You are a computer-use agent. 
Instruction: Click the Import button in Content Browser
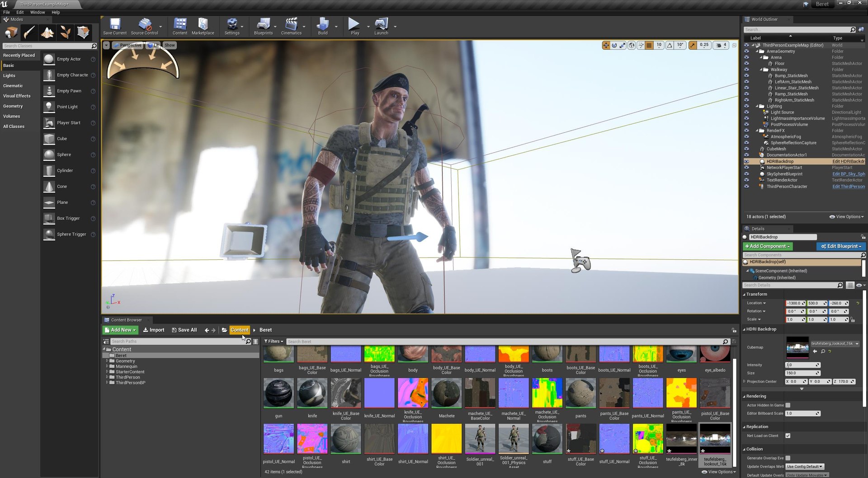coord(154,330)
